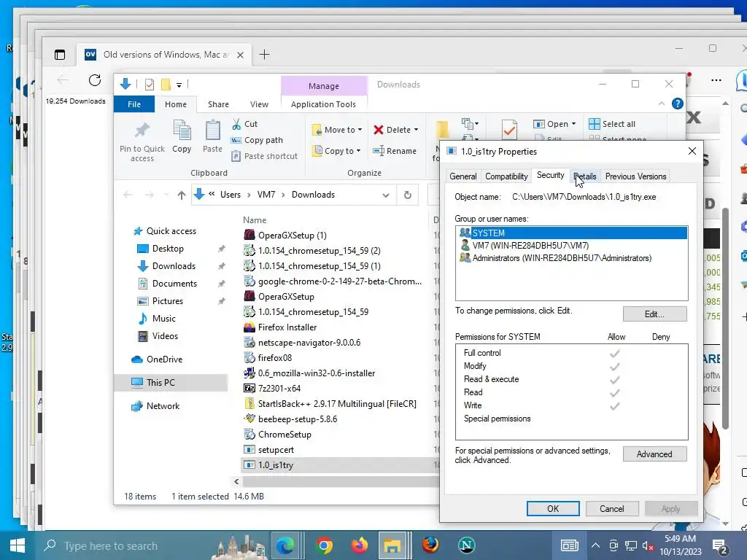Viewport: 747px width, 560px height.
Task: Open Microsoft Edge from the taskbar
Action: click(285, 545)
